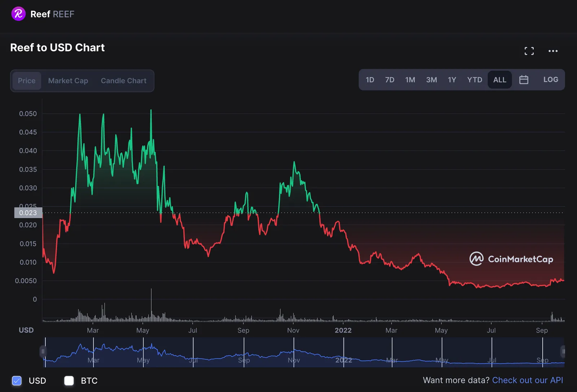Click the Reef to USD Chart heading
The height and width of the screenshot is (392, 577).
click(x=57, y=48)
